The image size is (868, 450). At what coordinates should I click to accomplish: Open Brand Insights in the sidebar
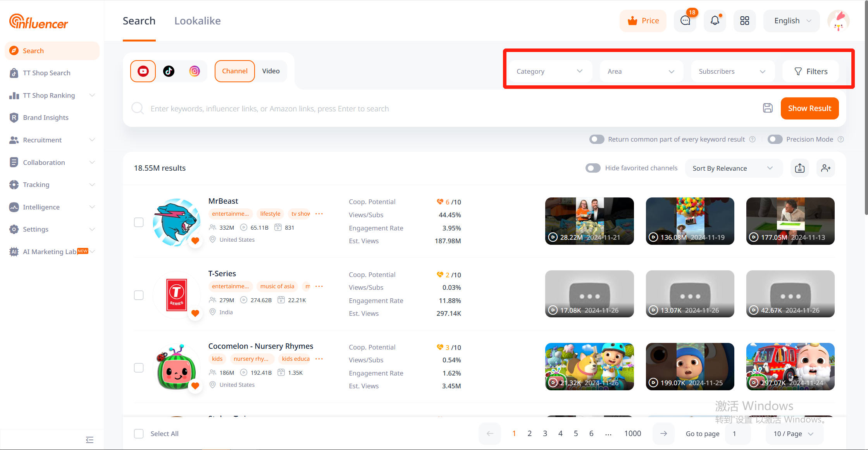pos(45,118)
